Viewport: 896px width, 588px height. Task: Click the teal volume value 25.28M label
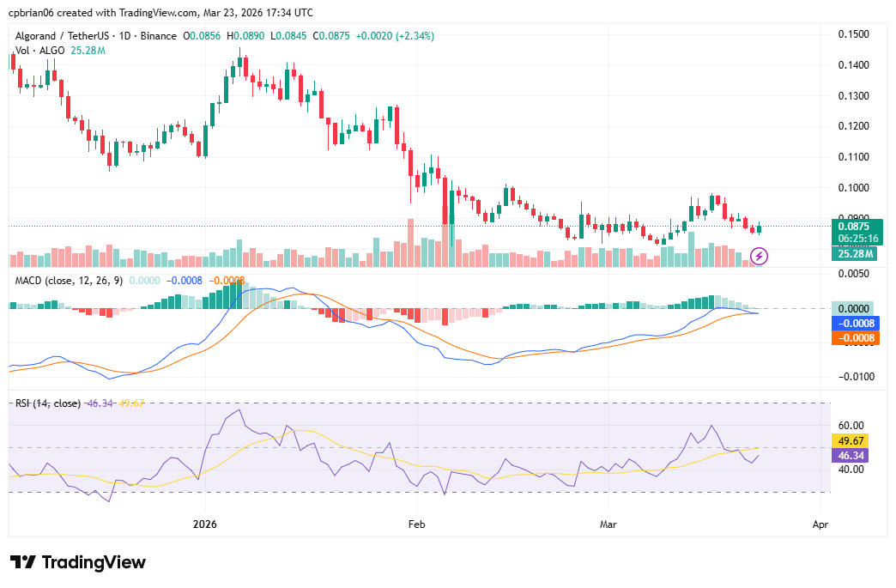coord(855,254)
